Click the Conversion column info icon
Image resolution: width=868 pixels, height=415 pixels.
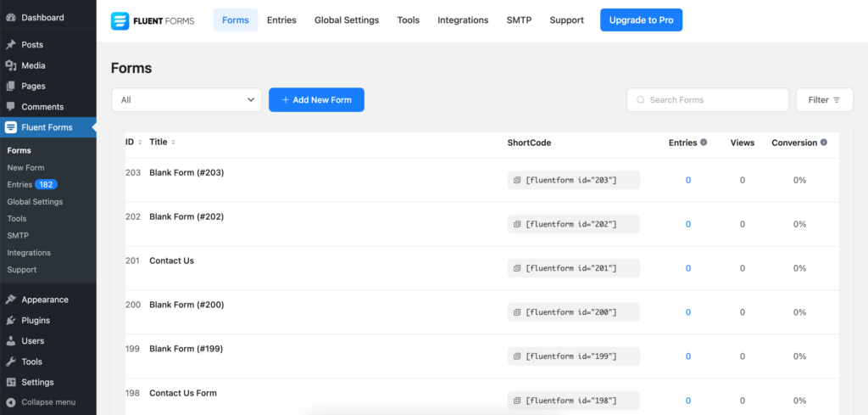[824, 143]
